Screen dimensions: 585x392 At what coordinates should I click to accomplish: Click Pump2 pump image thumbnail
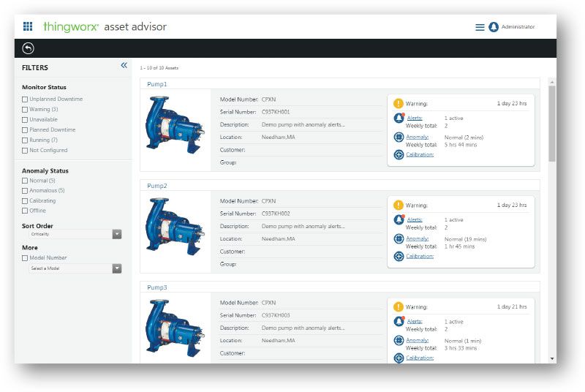[x=175, y=227]
